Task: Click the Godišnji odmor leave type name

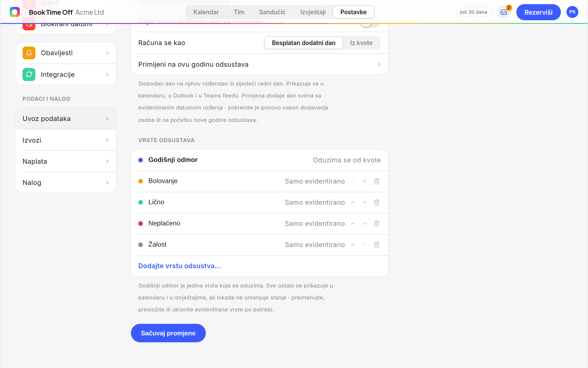Action: tap(173, 160)
